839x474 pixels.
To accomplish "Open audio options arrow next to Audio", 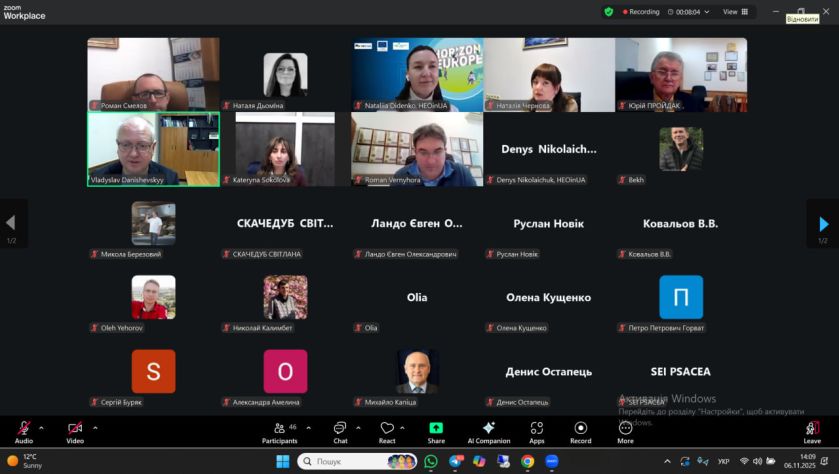I will (41, 428).
